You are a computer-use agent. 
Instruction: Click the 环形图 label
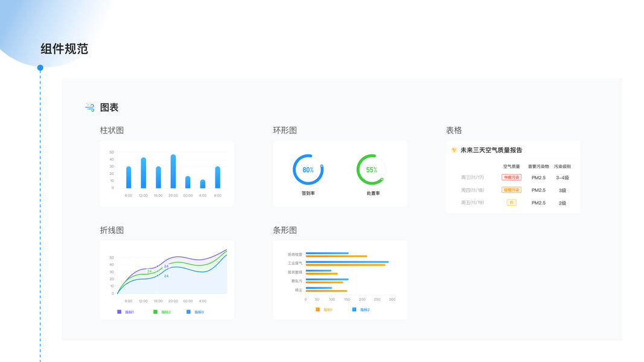click(x=285, y=130)
